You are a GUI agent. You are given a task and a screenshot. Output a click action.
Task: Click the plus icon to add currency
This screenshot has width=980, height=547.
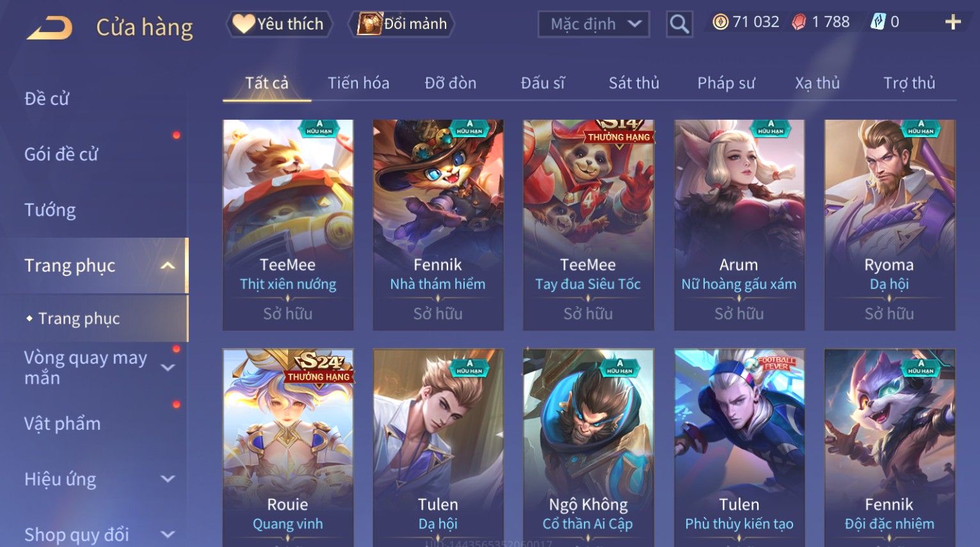point(953,22)
